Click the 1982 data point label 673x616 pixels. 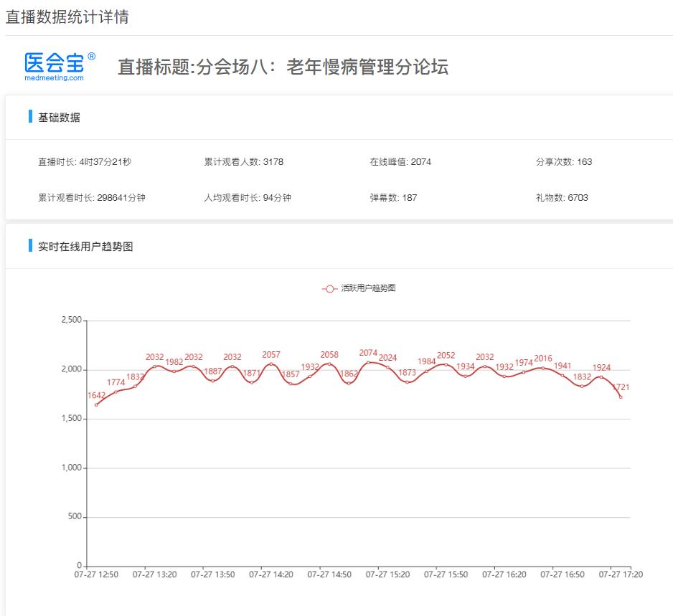click(x=174, y=361)
